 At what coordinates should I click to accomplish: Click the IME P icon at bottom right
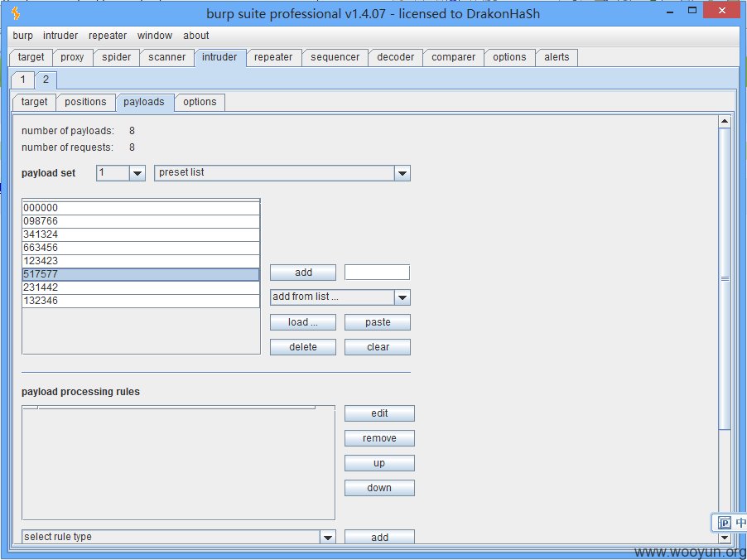tap(725, 523)
